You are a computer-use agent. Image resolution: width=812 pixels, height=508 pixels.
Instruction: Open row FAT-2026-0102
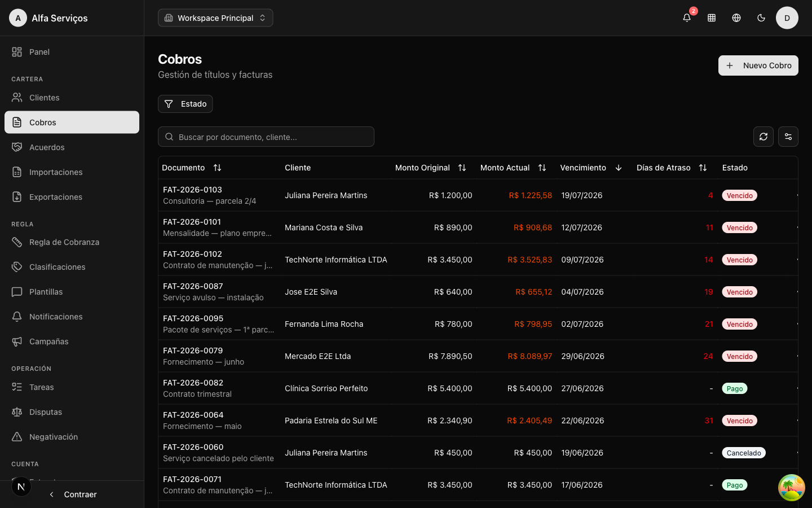478,260
